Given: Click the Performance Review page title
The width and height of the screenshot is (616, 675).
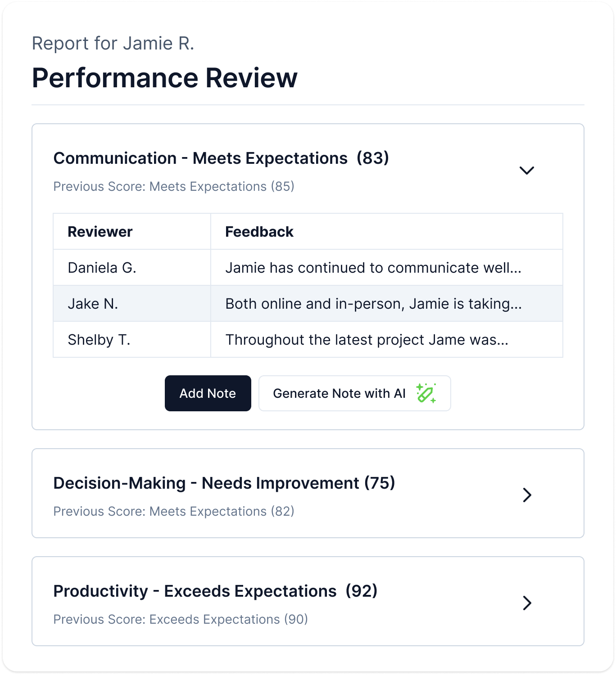Looking at the screenshot, I should click(165, 78).
